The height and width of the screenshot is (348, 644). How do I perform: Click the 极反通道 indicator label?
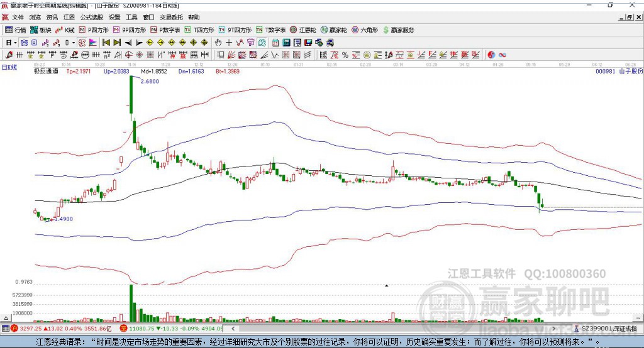point(46,71)
